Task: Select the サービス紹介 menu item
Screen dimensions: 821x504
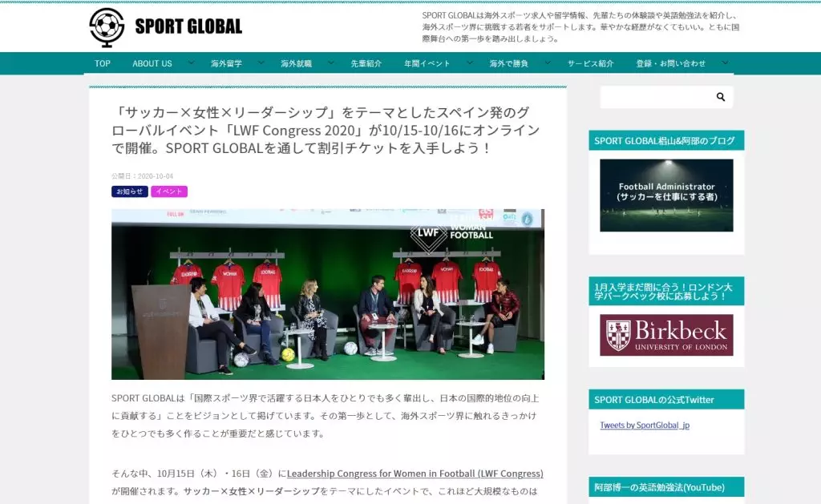Action: pos(590,63)
